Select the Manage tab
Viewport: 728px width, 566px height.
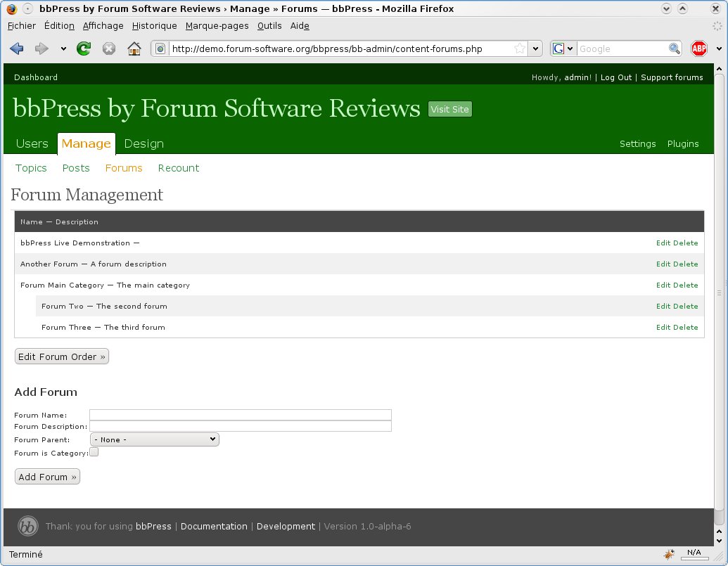87,144
